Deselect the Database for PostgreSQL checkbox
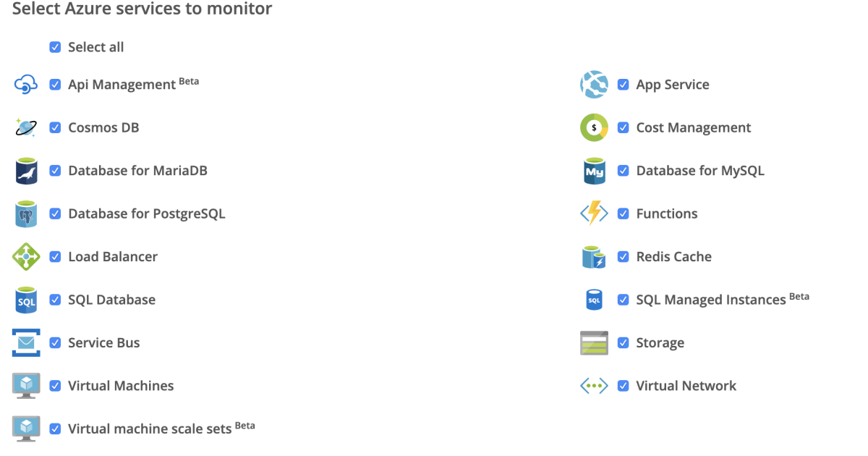The image size is (868, 456). coord(55,214)
